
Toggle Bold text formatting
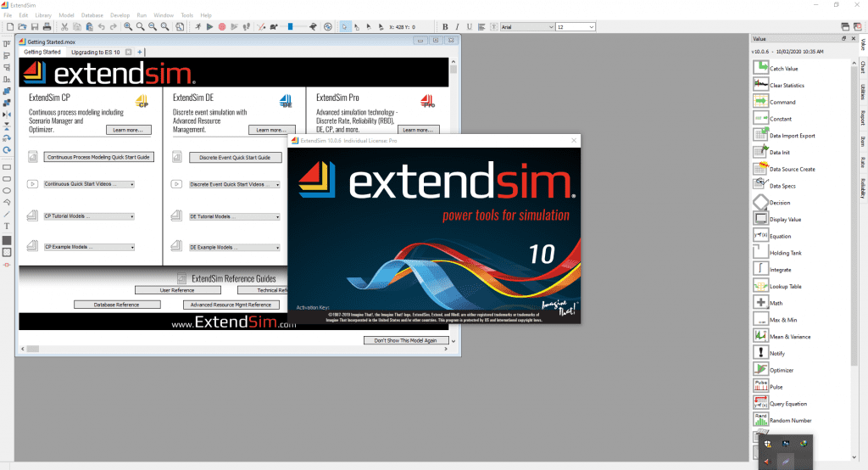coord(446,27)
